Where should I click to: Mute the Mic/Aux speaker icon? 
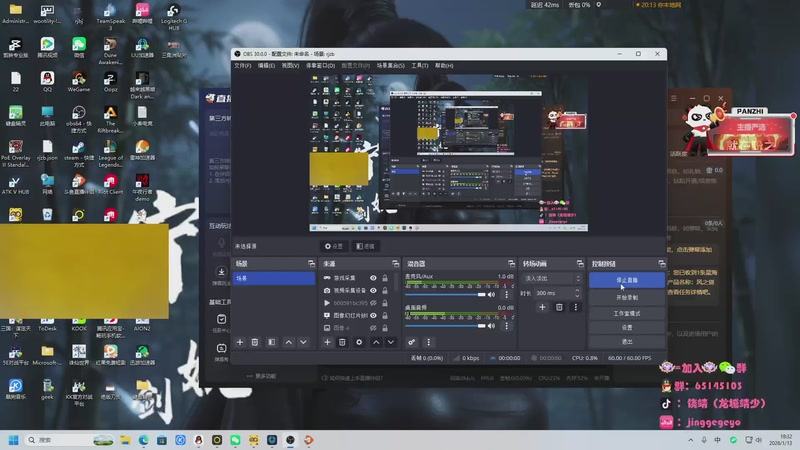tap(491, 294)
